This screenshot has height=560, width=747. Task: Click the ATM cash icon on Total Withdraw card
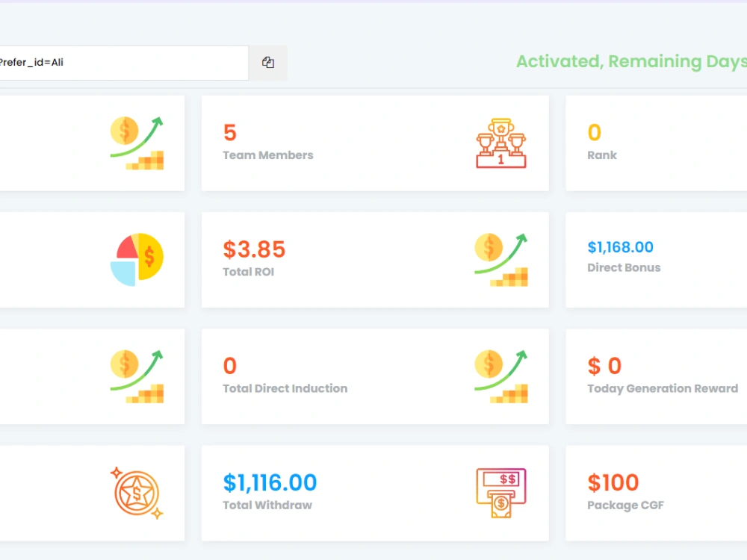coord(500,493)
